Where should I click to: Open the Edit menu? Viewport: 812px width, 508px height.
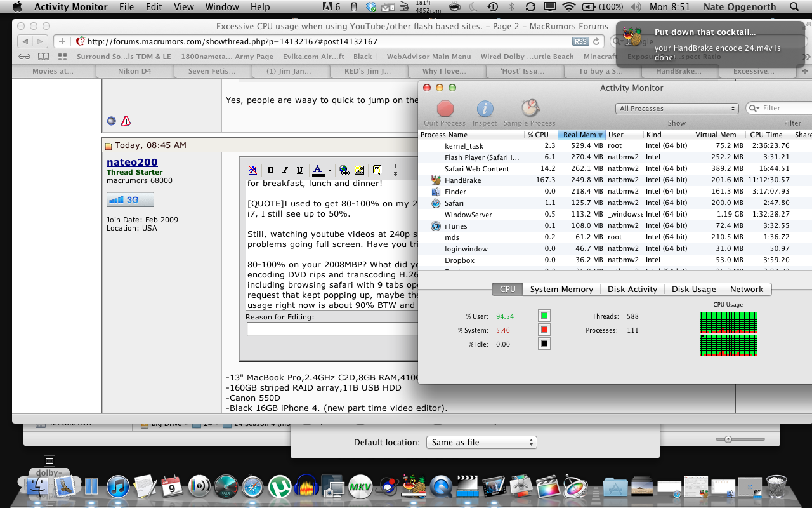[154, 7]
